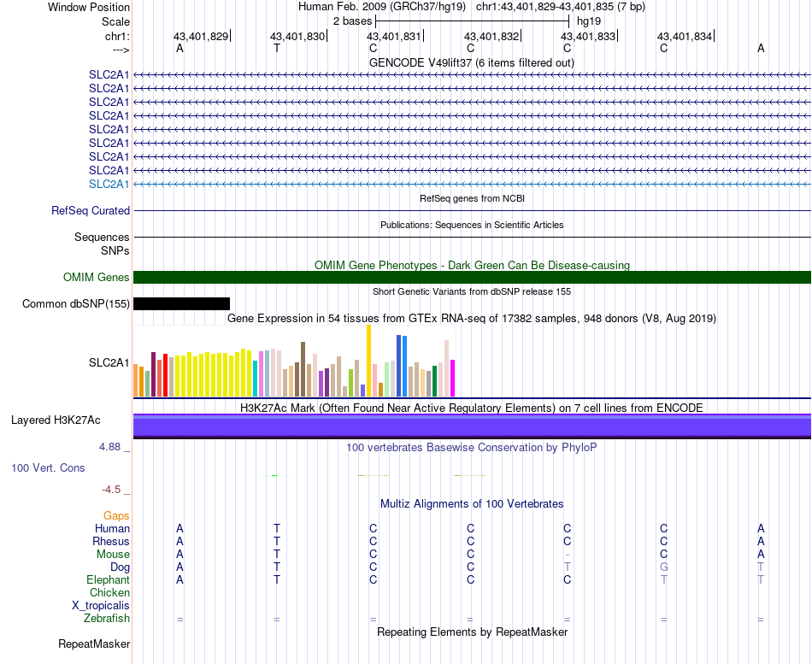Image resolution: width=812 pixels, height=664 pixels.
Task: Click the RepeatMasker track label
Action: point(94,643)
